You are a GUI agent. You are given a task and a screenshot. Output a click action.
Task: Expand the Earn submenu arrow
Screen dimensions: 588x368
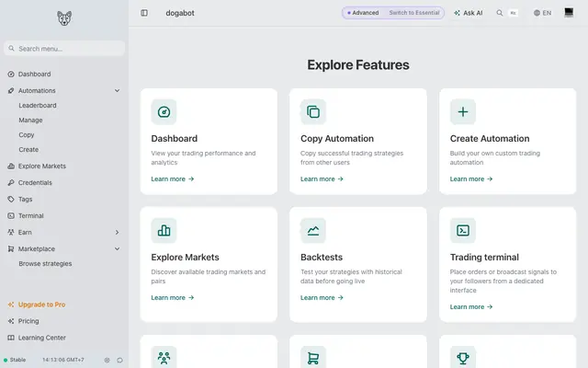click(x=117, y=233)
